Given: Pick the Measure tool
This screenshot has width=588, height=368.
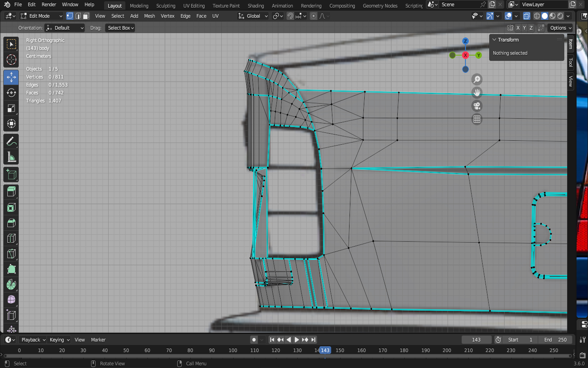Looking at the screenshot, I should point(11,157).
